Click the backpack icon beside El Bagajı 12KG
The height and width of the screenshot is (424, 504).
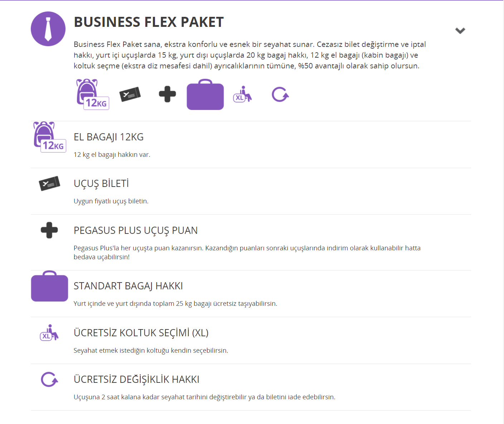pyautogui.click(x=49, y=137)
